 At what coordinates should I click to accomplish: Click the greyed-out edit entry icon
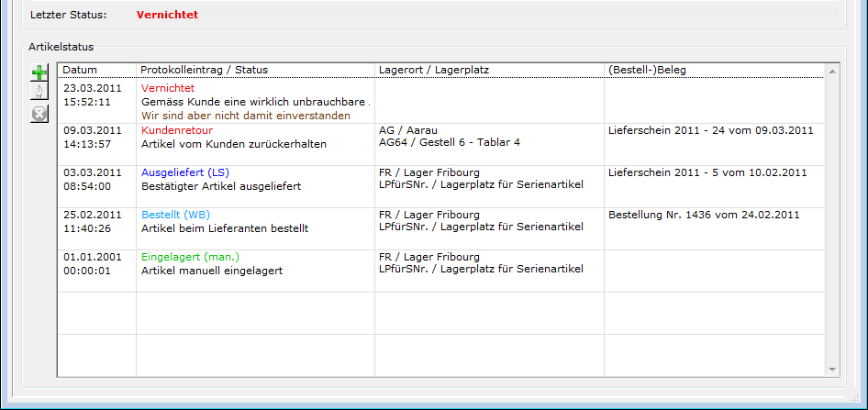pos(39,93)
